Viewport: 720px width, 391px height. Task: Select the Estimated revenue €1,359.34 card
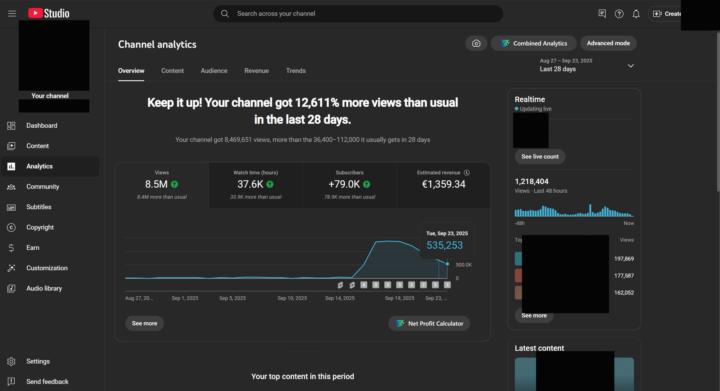443,185
